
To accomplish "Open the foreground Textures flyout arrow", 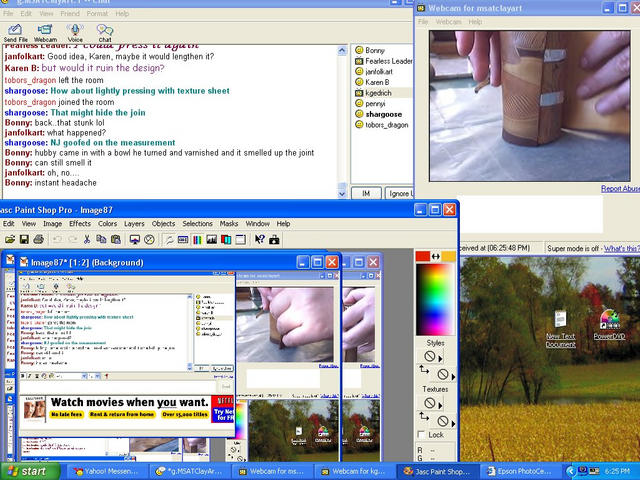I will [440, 405].
